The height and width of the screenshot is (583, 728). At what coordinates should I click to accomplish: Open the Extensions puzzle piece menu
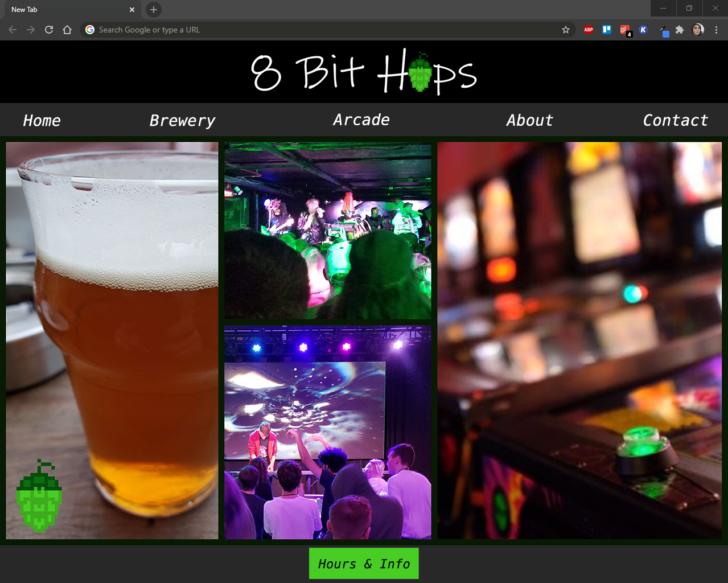click(x=680, y=30)
